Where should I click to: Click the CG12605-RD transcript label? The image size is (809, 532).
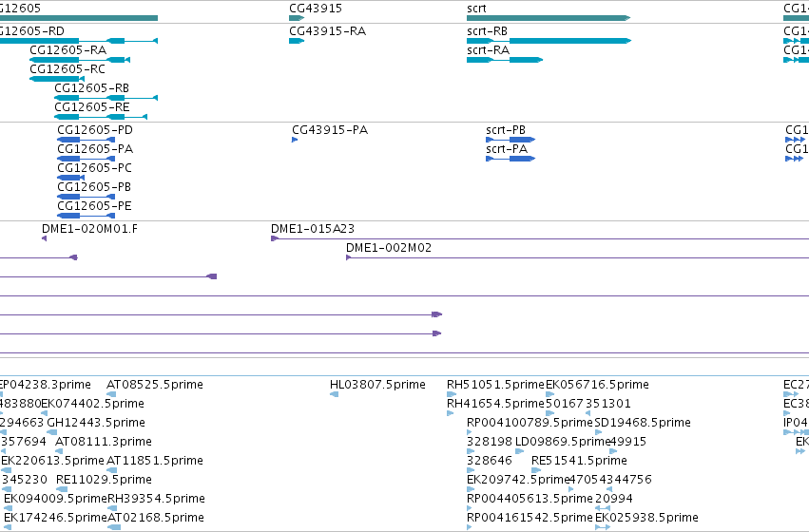31,31
